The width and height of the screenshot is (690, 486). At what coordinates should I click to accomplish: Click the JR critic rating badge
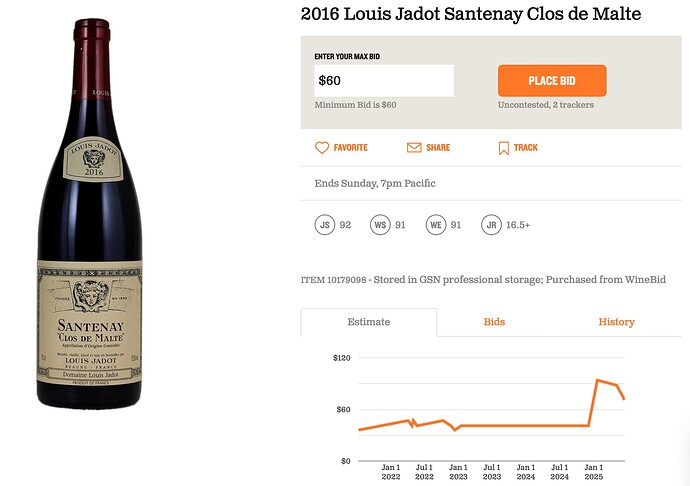pyautogui.click(x=490, y=225)
